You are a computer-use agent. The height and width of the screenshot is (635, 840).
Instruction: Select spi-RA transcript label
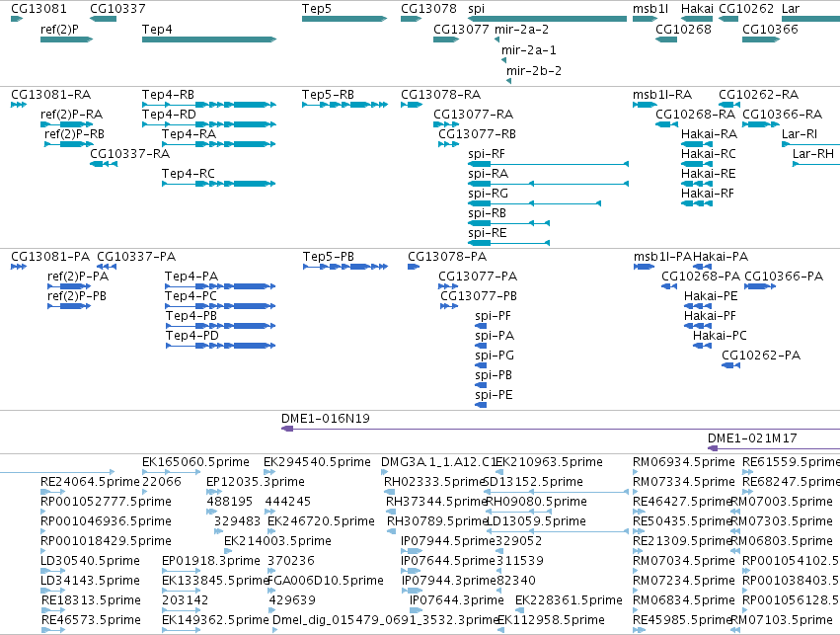tap(488, 174)
